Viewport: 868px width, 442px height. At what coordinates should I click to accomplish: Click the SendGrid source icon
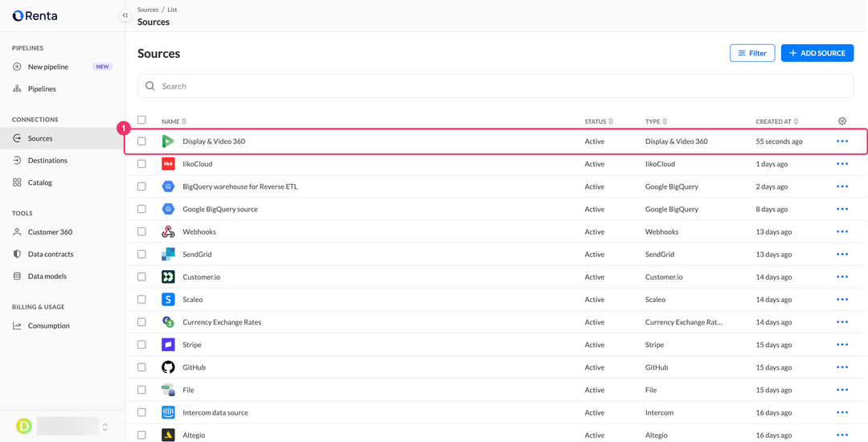click(x=168, y=255)
